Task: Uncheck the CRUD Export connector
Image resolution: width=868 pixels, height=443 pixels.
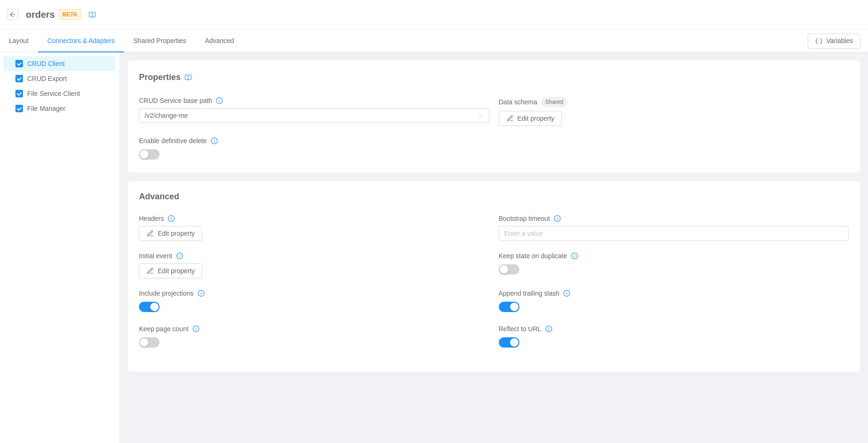Action: click(x=19, y=79)
